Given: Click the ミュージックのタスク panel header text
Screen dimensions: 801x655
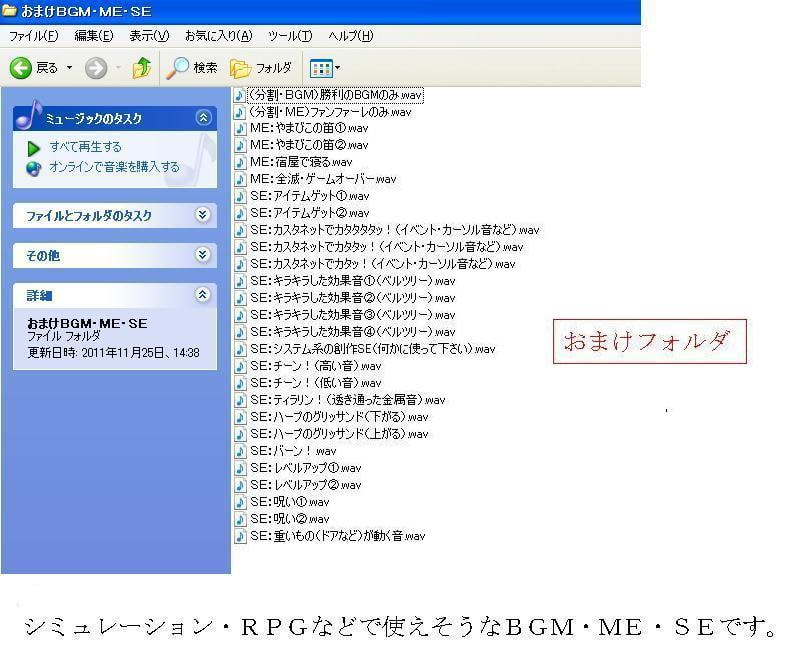Looking at the screenshot, I should pyautogui.click(x=93, y=119).
